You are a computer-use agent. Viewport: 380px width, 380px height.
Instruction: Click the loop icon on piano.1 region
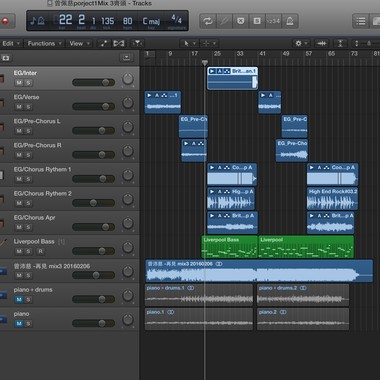click(170, 312)
